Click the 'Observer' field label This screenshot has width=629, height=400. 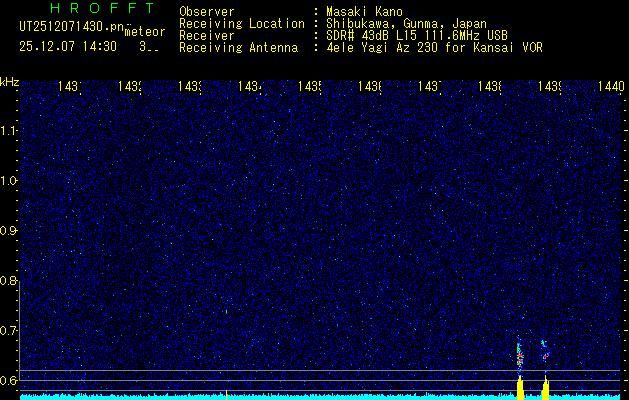[x=207, y=12]
